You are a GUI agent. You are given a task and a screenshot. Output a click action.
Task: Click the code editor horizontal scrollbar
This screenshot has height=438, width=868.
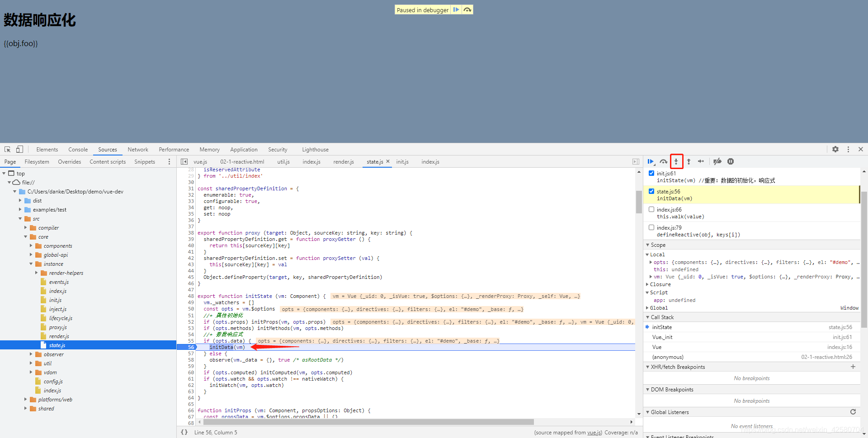(368, 422)
